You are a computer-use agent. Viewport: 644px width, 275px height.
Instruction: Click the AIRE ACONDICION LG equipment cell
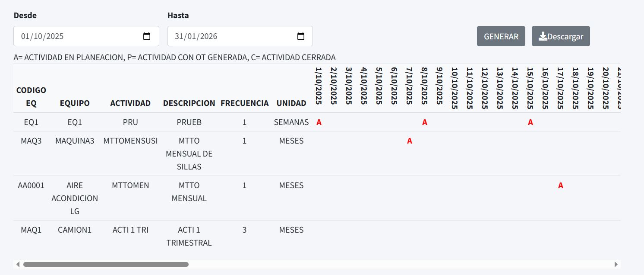tap(75, 198)
